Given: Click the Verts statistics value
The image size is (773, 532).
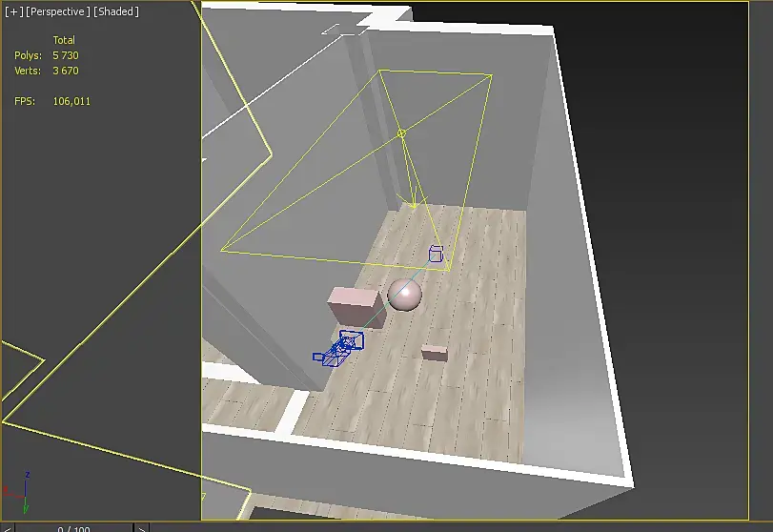Looking at the screenshot, I should tap(66, 71).
